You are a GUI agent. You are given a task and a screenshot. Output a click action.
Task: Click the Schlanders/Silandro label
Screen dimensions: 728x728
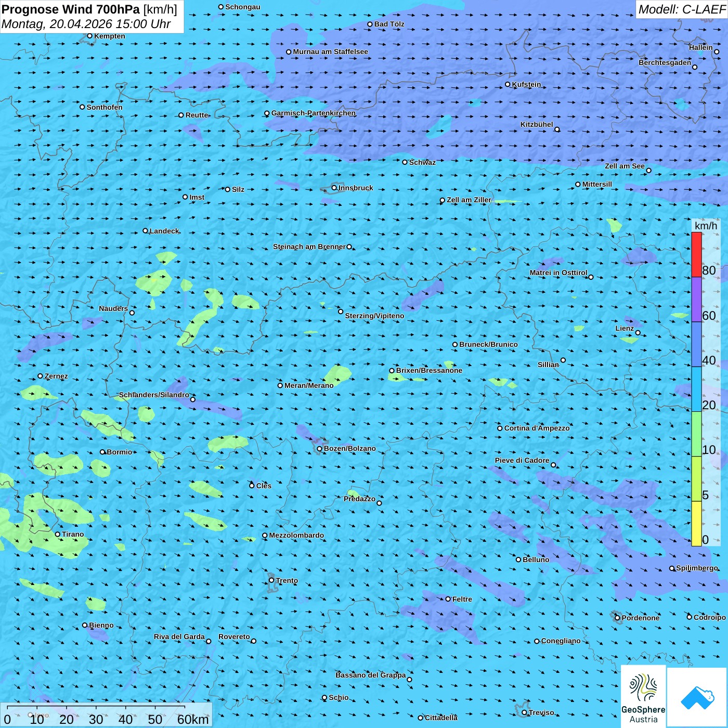[x=154, y=395]
